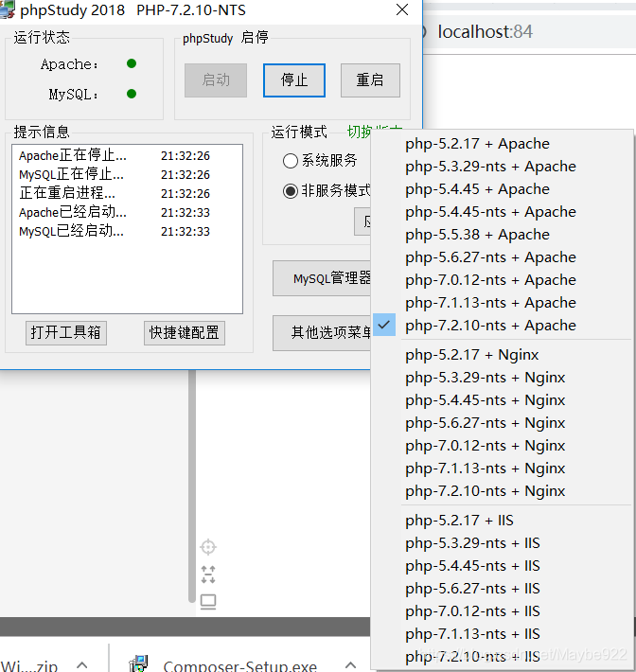The width and height of the screenshot is (636, 672).
Task: Click the disabled 启动 start button
Action: point(216,80)
